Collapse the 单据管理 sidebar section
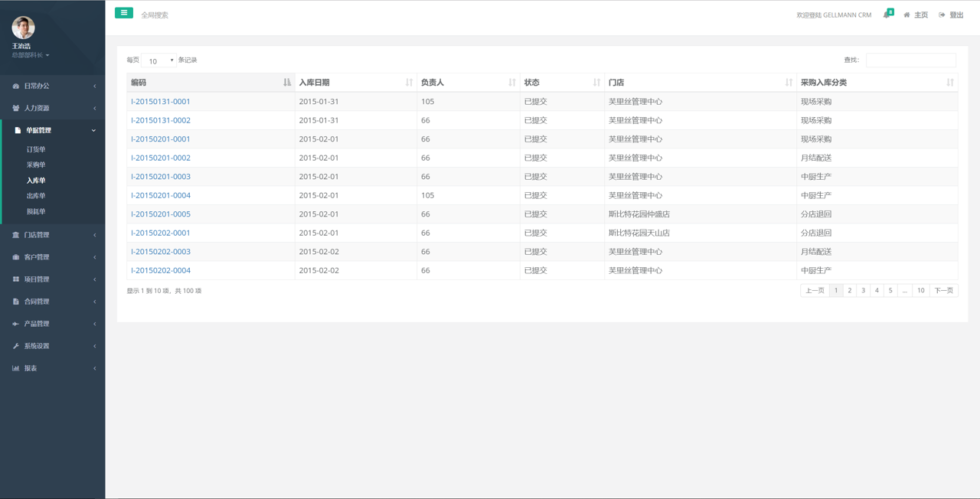Image resolution: width=980 pixels, height=499 pixels. point(52,131)
